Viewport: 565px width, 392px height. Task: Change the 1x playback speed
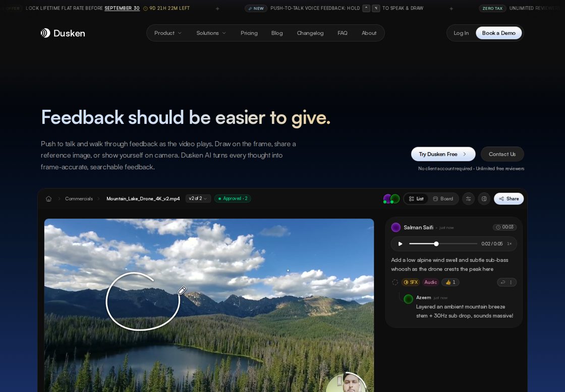coord(510,244)
